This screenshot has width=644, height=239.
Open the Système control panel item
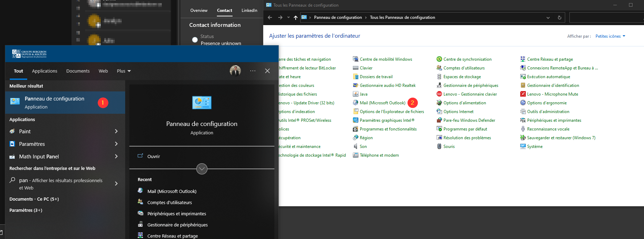[x=531, y=147]
